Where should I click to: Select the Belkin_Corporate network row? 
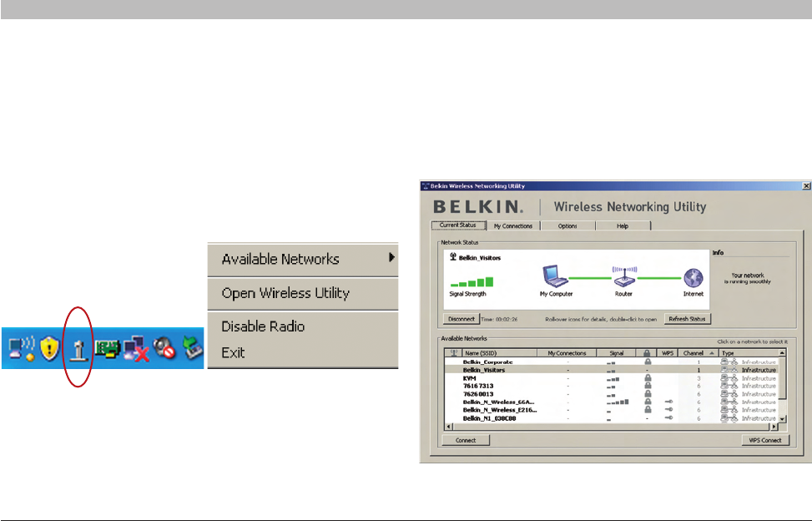tap(611, 362)
